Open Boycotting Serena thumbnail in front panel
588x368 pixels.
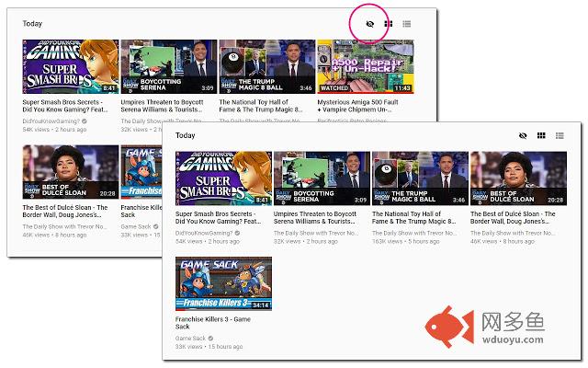[322, 178]
